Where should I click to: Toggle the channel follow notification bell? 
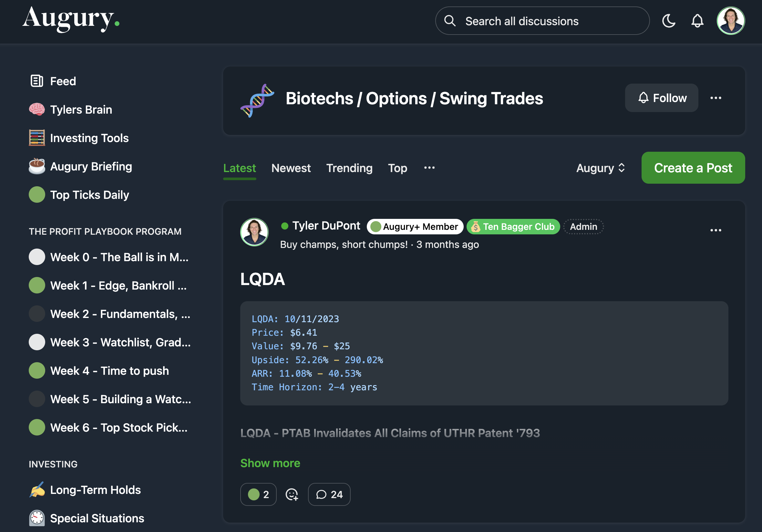pyautogui.click(x=663, y=98)
